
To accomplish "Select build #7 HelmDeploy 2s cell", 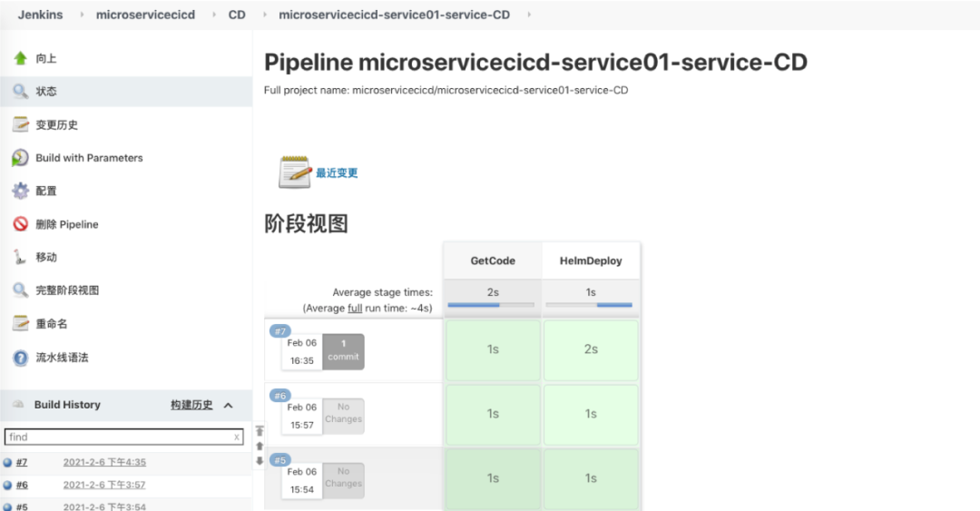I will tap(591, 350).
